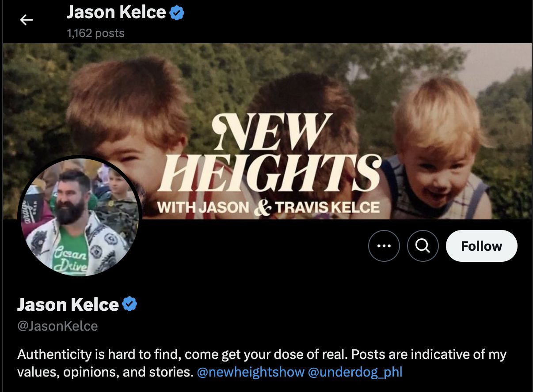Click the large "Jason Kelce" display name
Screen dimensions: 533x392
point(68,304)
